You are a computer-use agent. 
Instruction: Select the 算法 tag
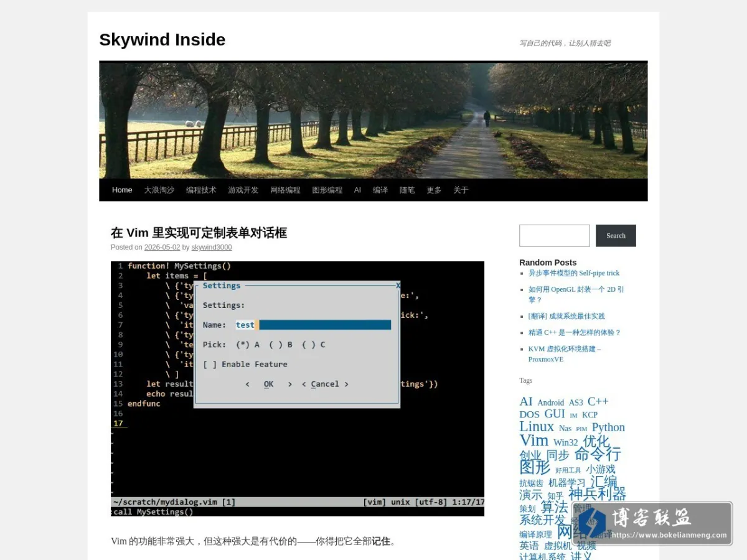[554, 508]
